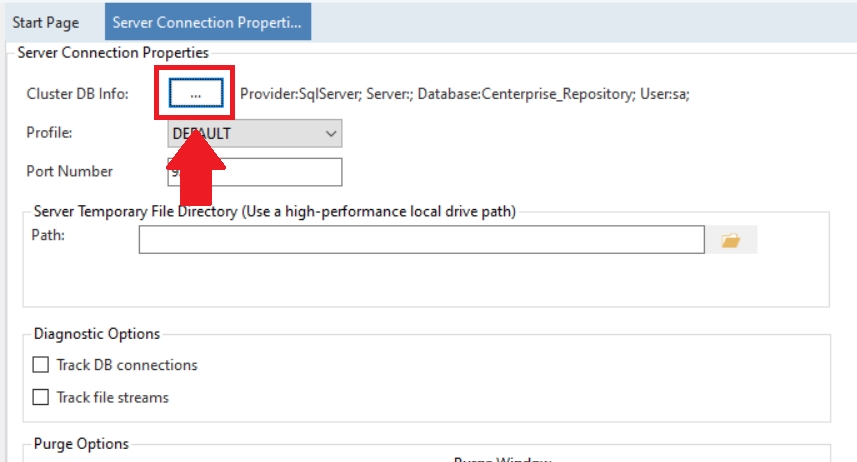The image size is (857, 462).
Task: Open the Profile dropdown showing DEFAULT
Action: (x=254, y=133)
